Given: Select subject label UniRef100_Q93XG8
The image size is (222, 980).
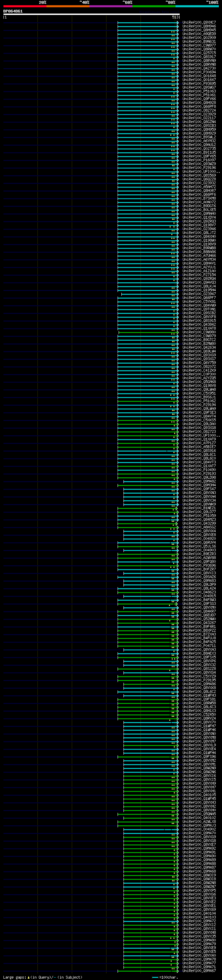Looking at the screenshot, I should tap(199, 428).
